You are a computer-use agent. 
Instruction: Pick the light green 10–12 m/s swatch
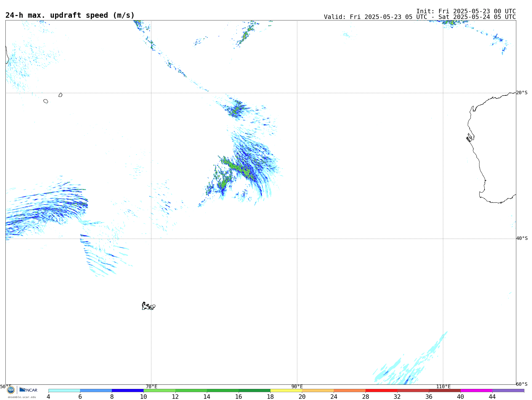159,391
